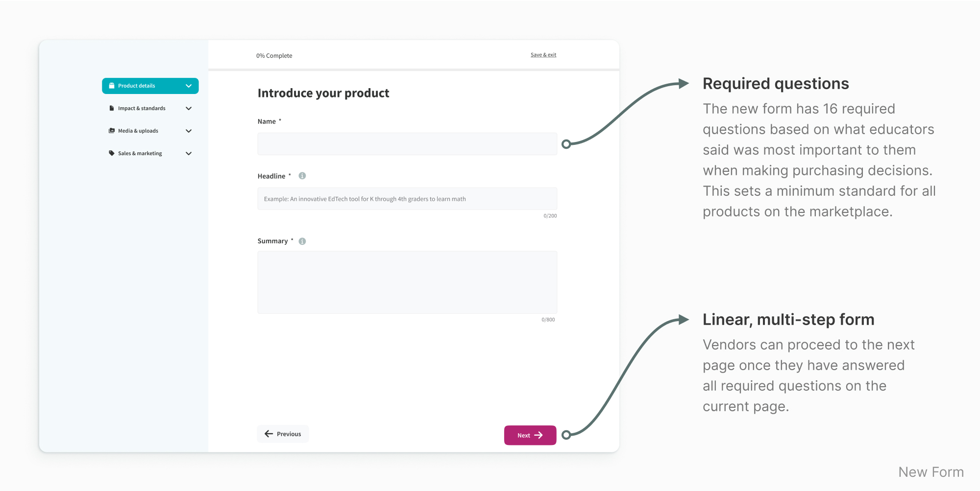Go to Sales & marketing section
980x491 pixels.
(140, 153)
